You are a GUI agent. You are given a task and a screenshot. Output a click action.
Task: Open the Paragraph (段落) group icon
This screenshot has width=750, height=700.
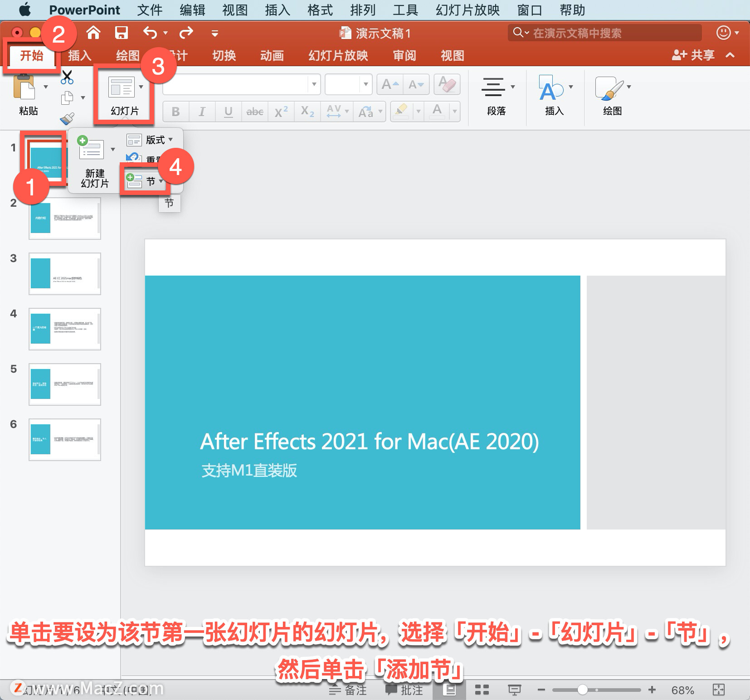493,87
